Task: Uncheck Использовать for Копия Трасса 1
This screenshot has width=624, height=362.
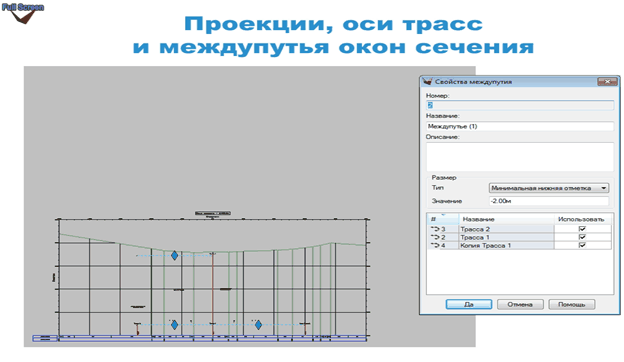Action: [x=582, y=245]
